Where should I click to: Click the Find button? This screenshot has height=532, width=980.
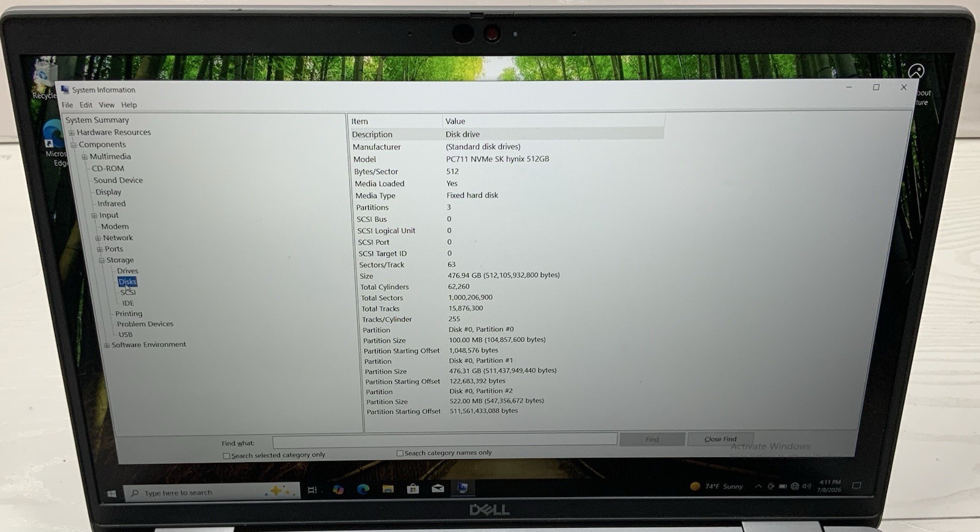click(x=652, y=439)
